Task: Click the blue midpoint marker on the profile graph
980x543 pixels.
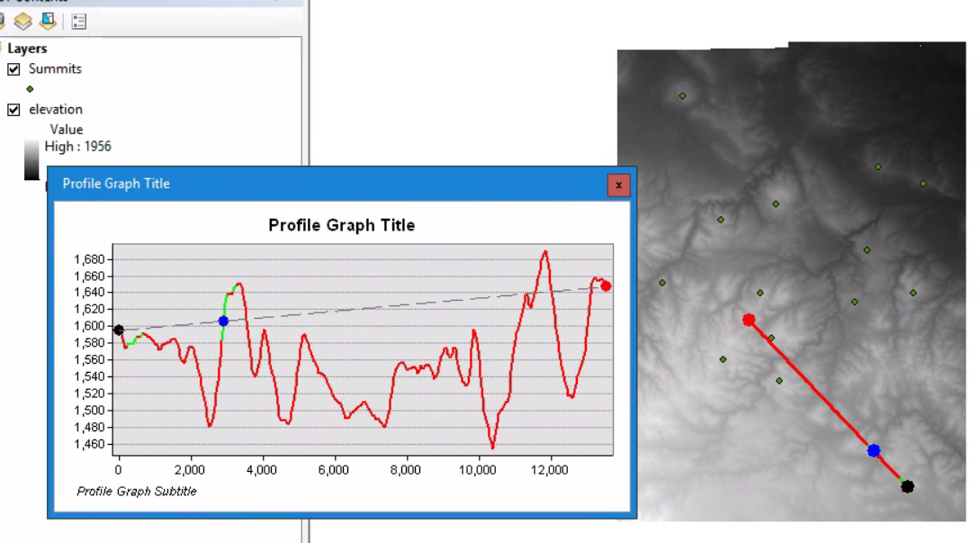Action: (224, 321)
